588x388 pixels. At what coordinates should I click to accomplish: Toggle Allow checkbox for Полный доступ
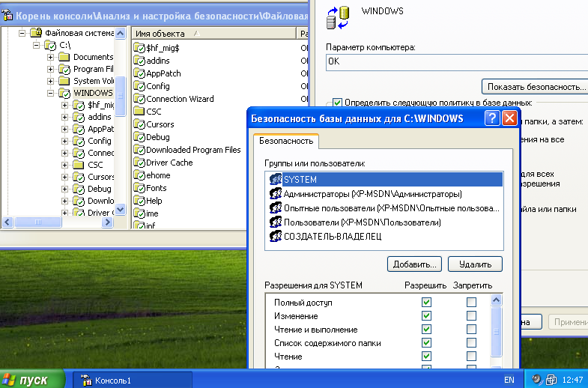(426, 302)
